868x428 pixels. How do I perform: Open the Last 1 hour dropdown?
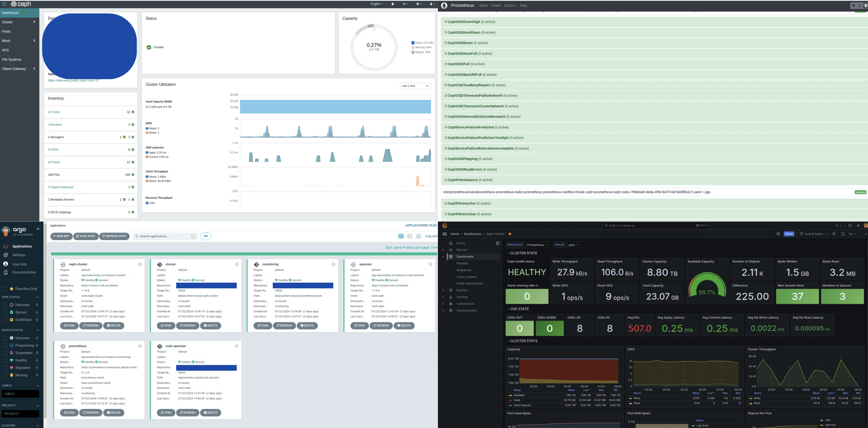(415, 86)
